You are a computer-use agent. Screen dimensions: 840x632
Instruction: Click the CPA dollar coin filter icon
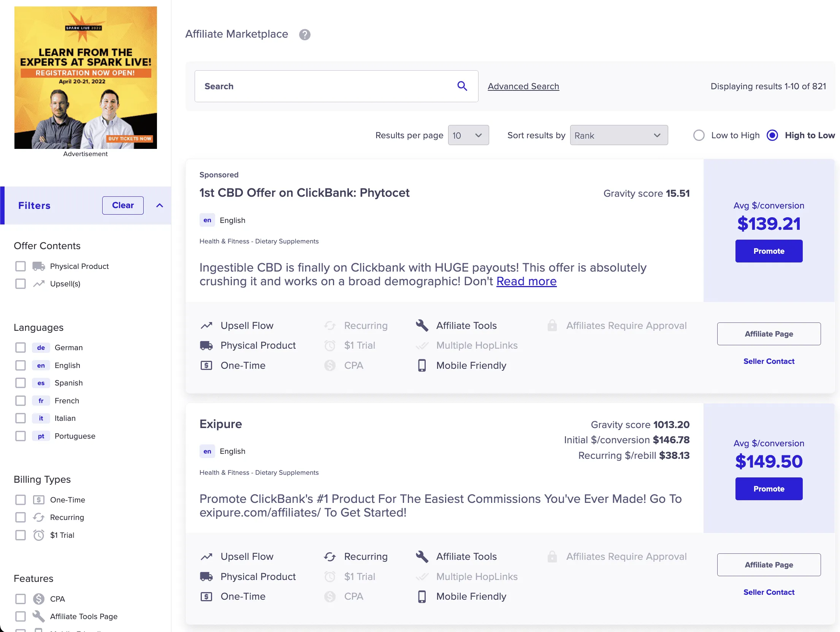[x=38, y=599]
